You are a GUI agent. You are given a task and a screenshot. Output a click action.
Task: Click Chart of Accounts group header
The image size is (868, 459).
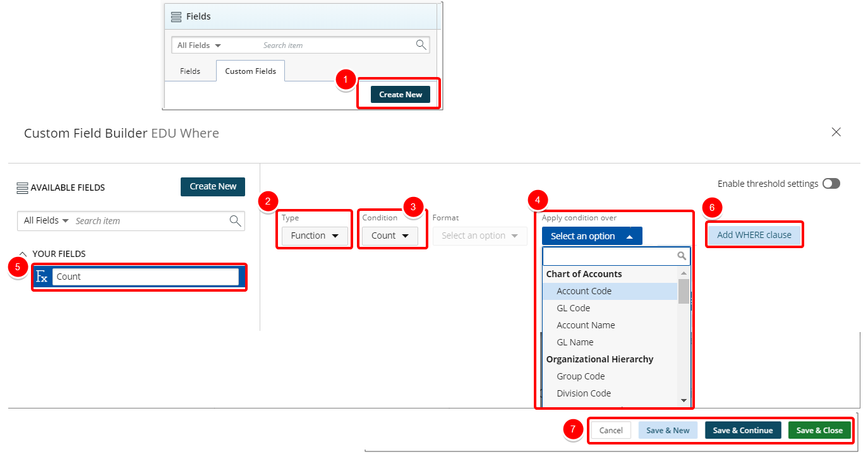point(584,274)
